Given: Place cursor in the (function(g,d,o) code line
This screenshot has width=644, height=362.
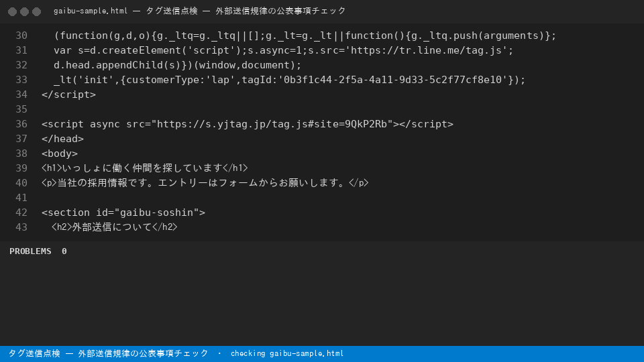Looking at the screenshot, I should click(305, 36).
